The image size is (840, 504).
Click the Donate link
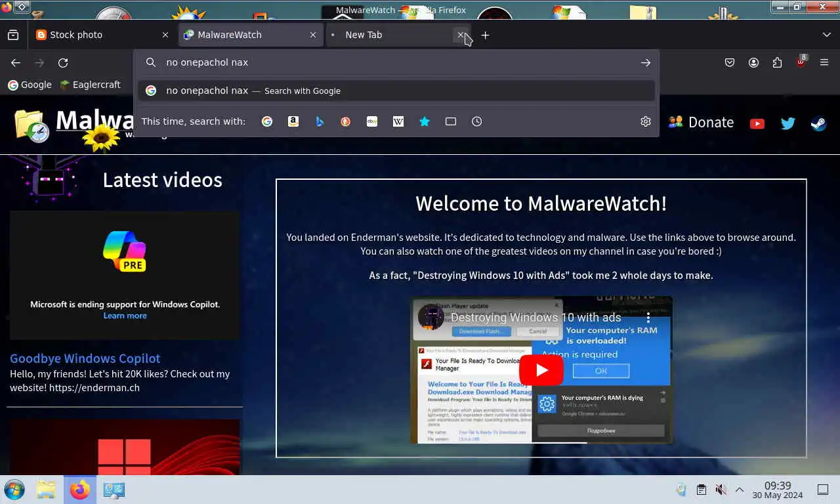coord(701,122)
